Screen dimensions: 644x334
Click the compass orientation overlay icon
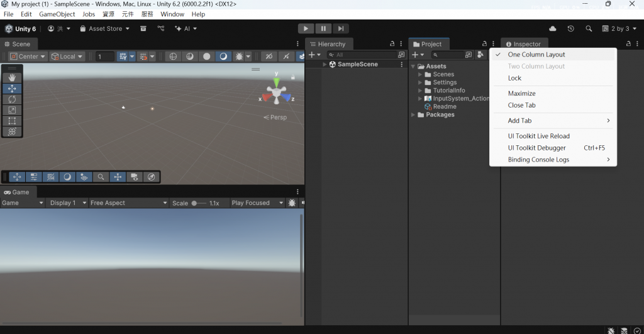(x=151, y=177)
